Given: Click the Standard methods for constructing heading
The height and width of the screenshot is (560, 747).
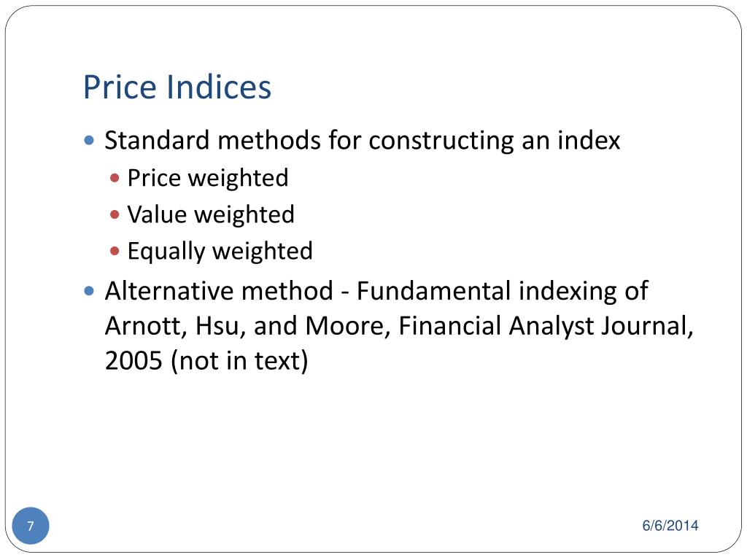Looking at the screenshot, I should (x=362, y=141).
